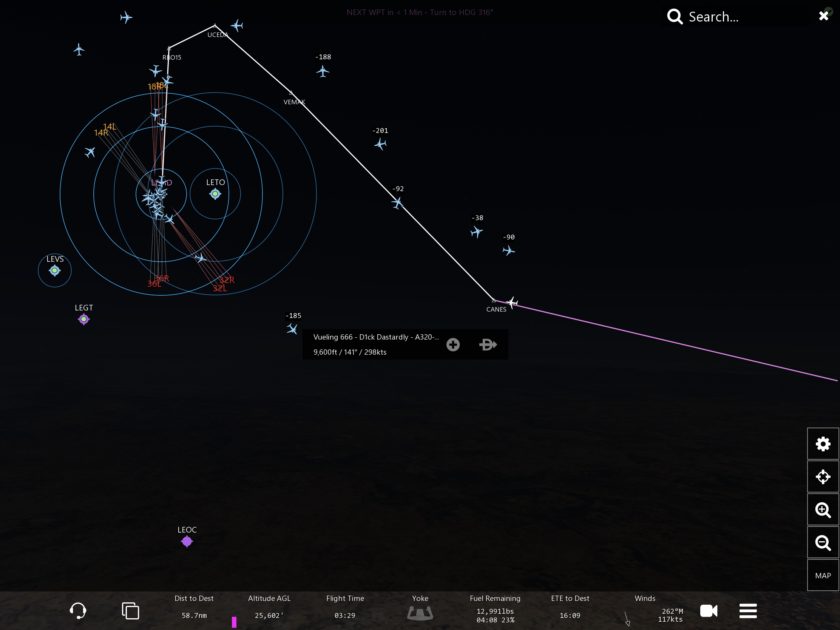Image resolution: width=840 pixels, height=630 pixels.
Task: Add Vueling 666 with plus icon
Action: coord(452,344)
